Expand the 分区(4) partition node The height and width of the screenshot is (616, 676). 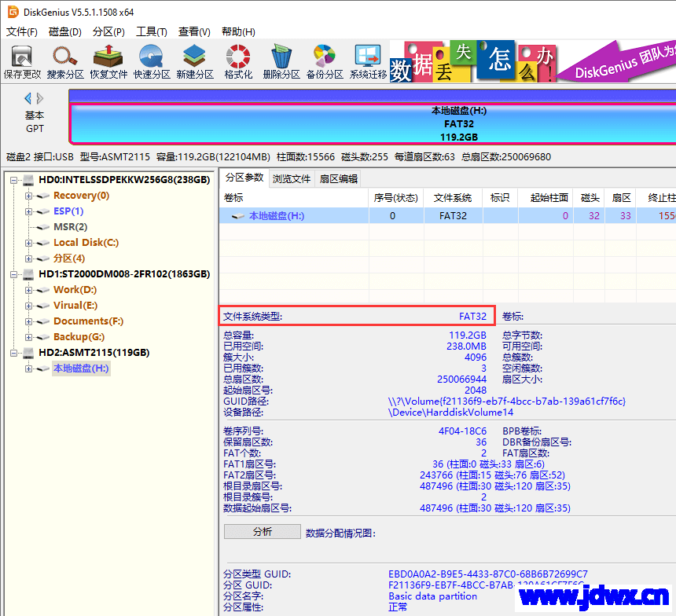[28, 258]
